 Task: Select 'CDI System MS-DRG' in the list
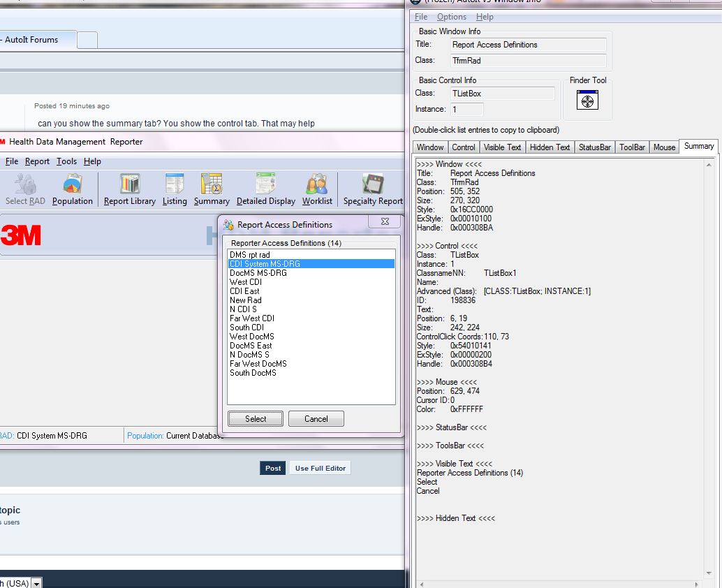tap(311, 264)
